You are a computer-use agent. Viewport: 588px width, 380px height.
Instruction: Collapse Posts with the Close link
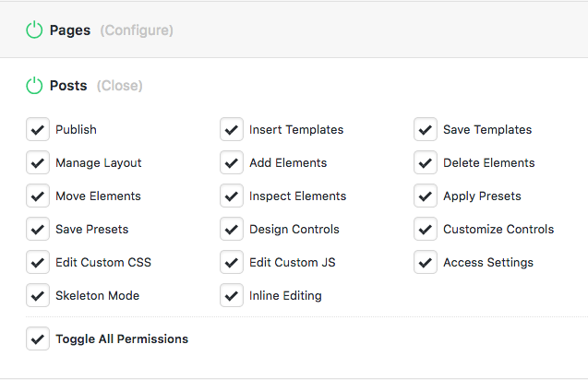[x=119, y=86]
